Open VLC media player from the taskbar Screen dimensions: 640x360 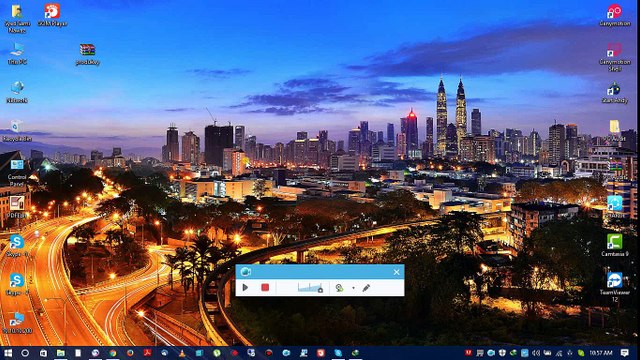pyautogui.click(x=182, y=353)
